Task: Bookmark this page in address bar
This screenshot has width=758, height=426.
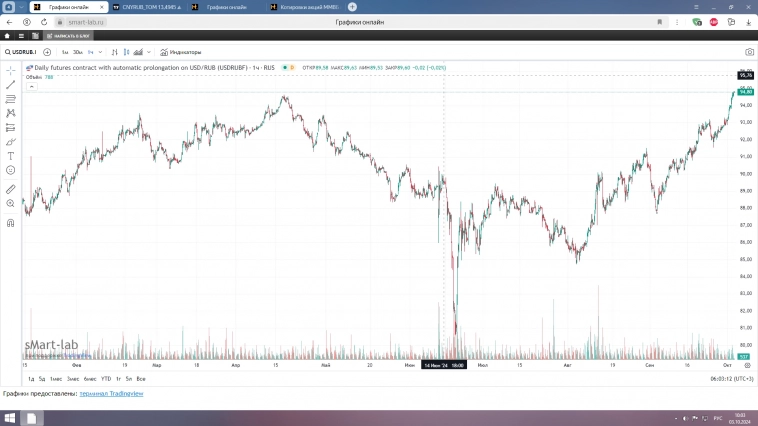Action: pyautogui.click(x=659, y=22)
